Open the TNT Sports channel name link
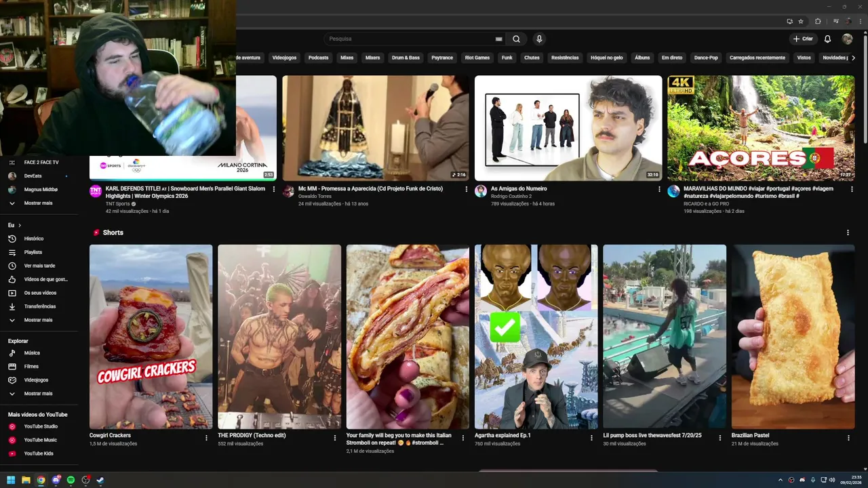This screenshot has width=868, height=488. 117,204
